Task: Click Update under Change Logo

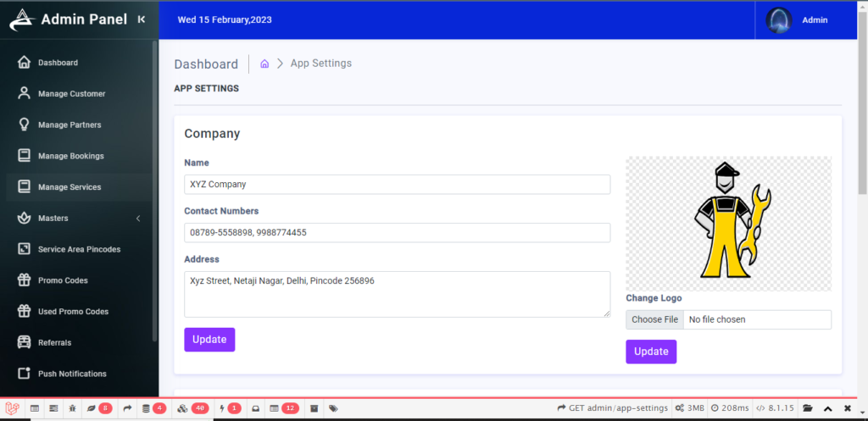Action: click(x=651, y=352)
